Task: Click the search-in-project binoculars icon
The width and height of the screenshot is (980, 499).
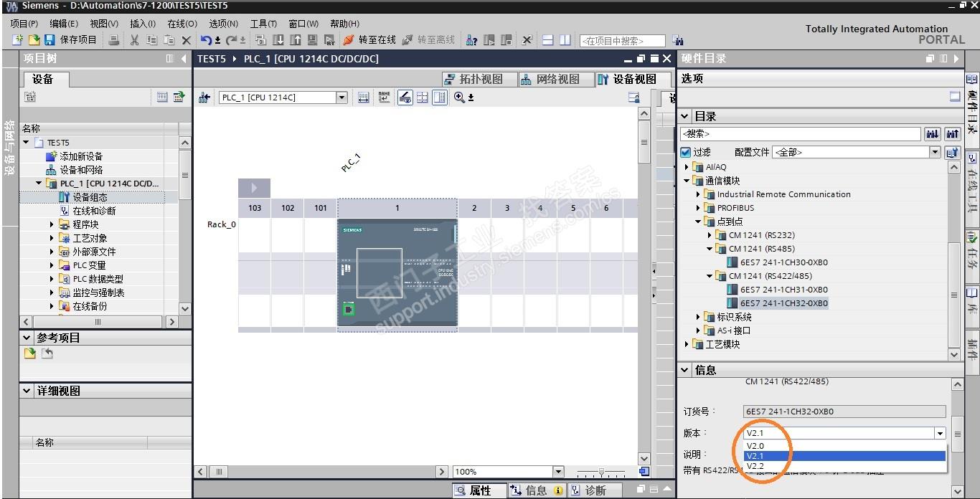Action: pos(678,41)
